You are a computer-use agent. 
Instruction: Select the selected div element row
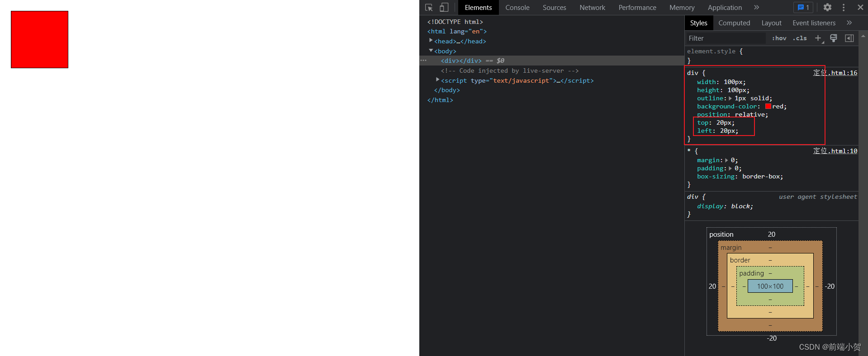[552, 61]
